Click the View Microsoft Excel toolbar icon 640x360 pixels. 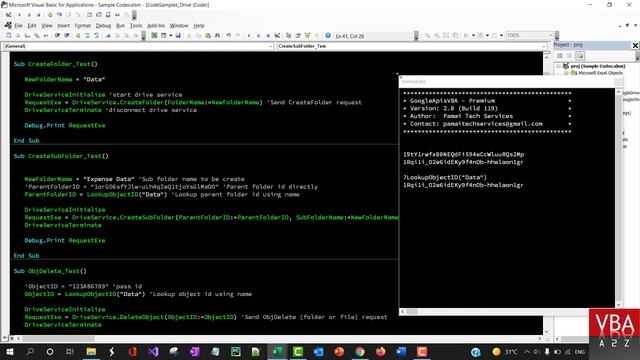154,36
